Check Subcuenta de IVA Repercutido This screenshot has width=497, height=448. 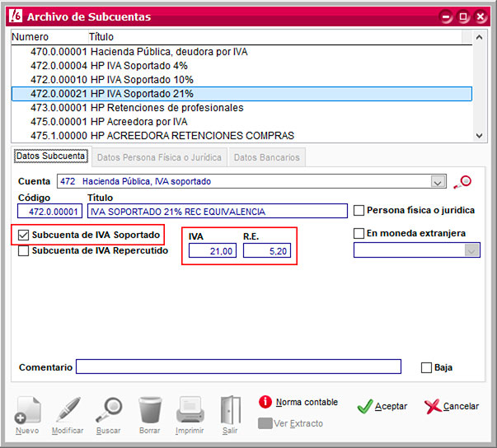pyautogui.click(x=23, y=250)
